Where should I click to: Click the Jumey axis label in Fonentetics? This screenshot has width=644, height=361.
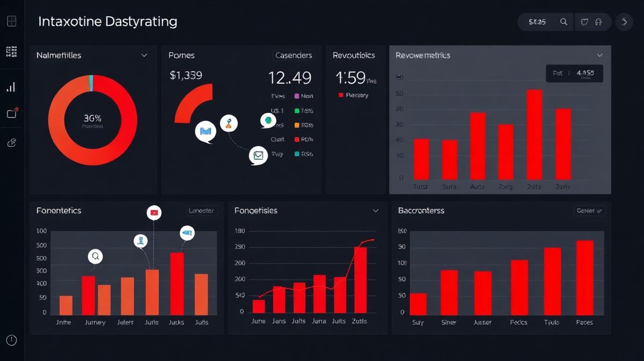tap(95, 322)
